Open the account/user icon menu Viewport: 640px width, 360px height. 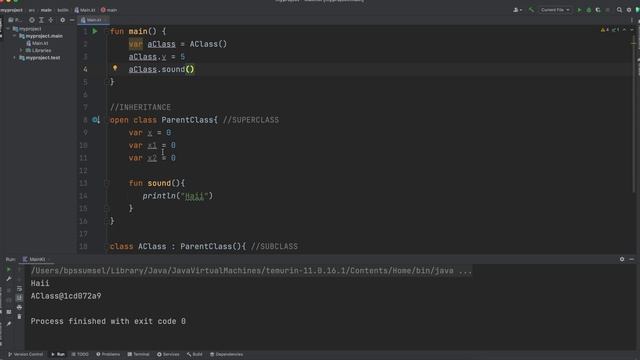(x=517, y=10)
